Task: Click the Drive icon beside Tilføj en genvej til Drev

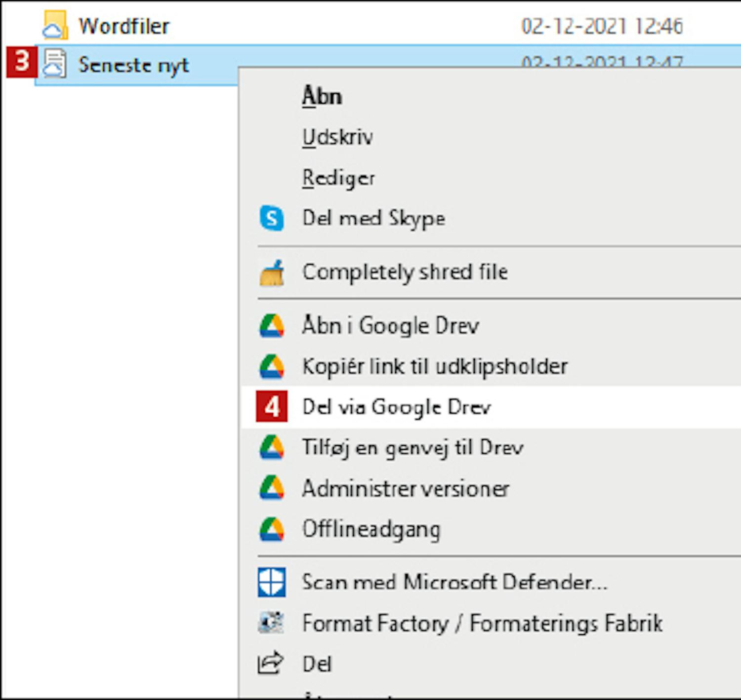Action: point(272,447)
